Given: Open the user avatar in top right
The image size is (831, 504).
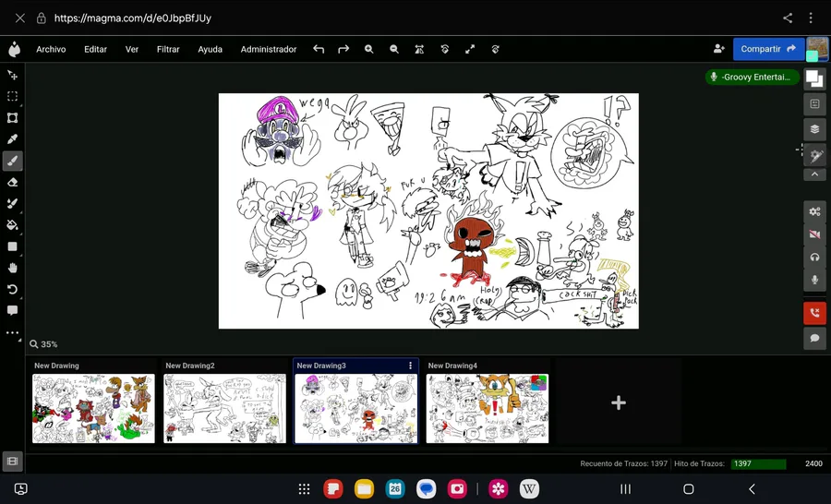Looking at the screenshot, I should (817, 49).
